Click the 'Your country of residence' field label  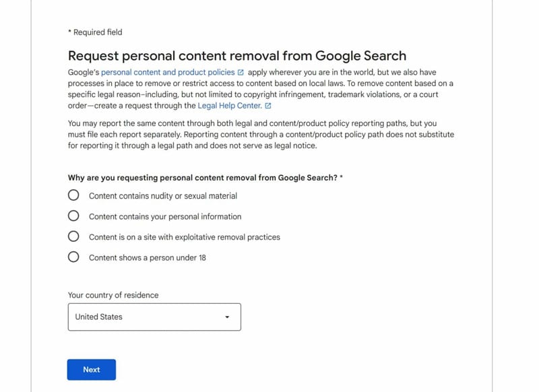[113, 295]
